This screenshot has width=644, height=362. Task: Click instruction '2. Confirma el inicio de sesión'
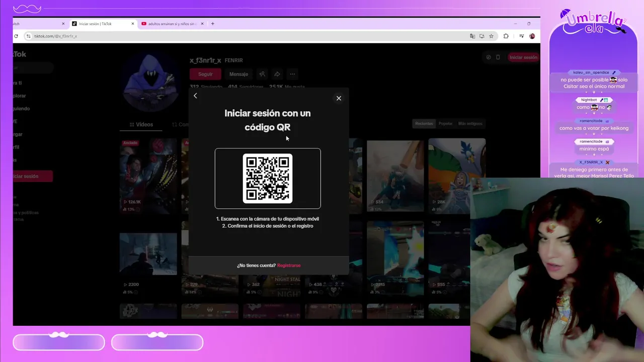point(268,226)
